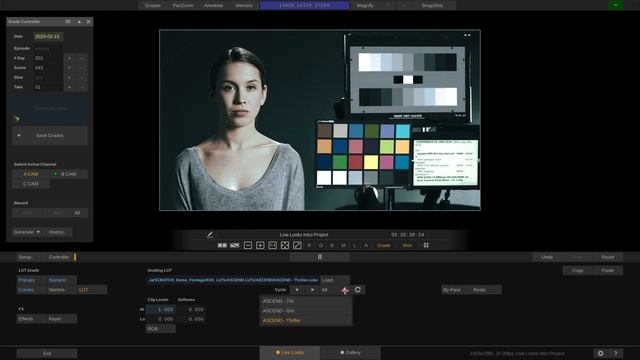The height and width of the screenshot is (360, 640).
Task: Toggle the R channel view
Action: pyautogui.click(x=309, y=245)
